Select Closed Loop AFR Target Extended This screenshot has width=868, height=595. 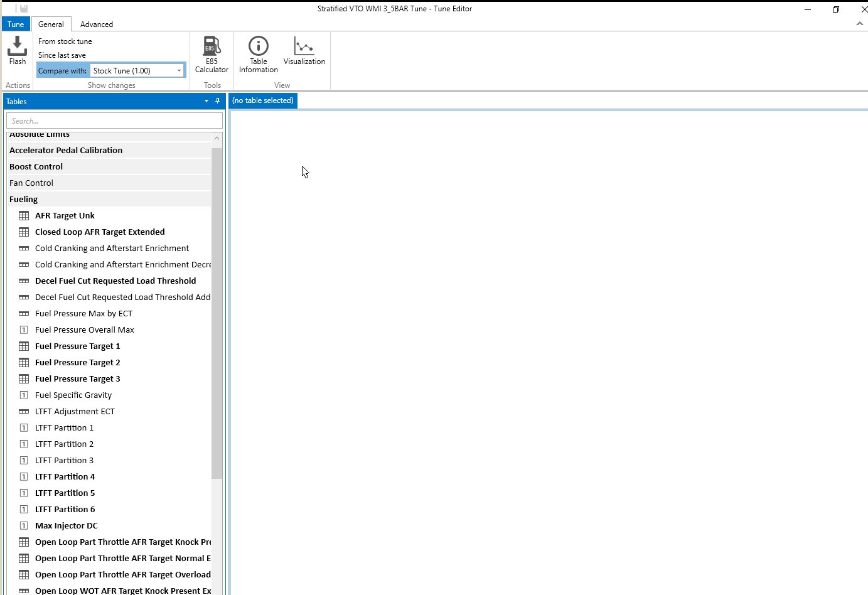(x=100, y=232)
